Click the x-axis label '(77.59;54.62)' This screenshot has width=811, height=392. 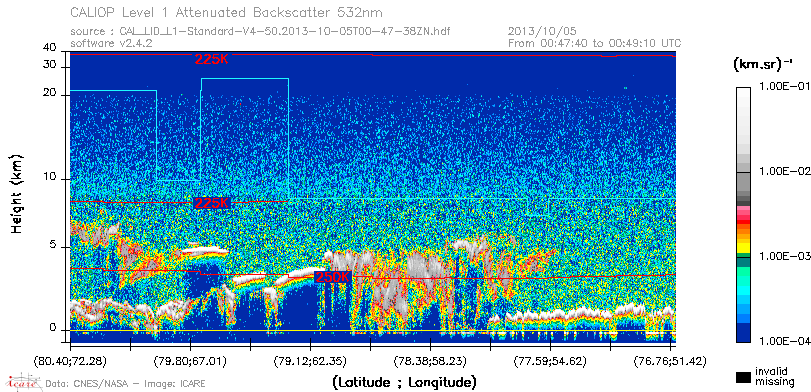click(550, 360)
